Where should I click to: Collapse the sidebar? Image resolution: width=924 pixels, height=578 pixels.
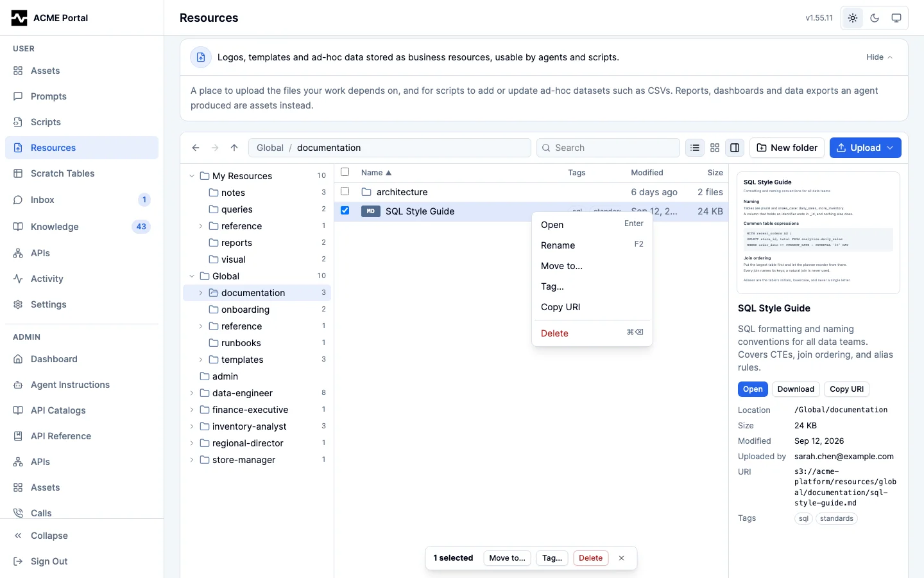[81, 536]
